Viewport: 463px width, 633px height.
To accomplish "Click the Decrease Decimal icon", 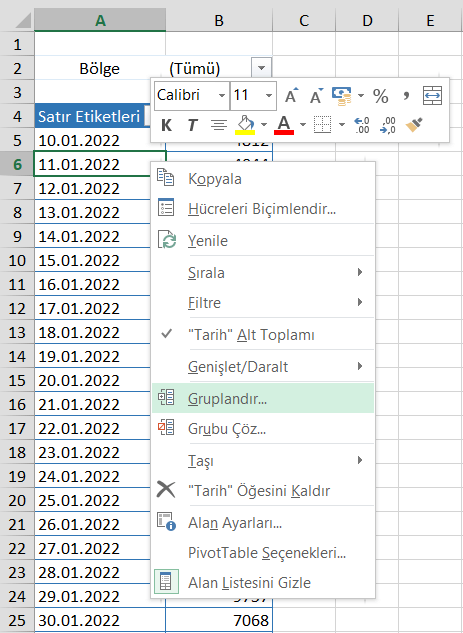I will pos(388,125).
